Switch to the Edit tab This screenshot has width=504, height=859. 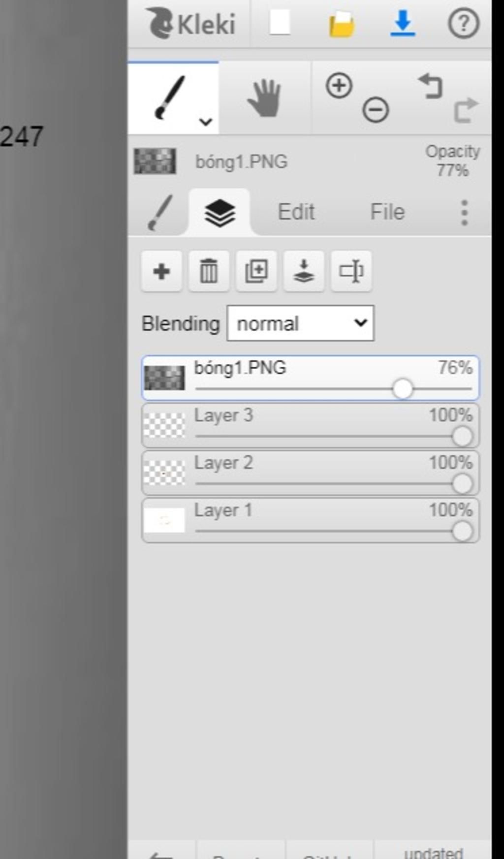tap(296, 212)
